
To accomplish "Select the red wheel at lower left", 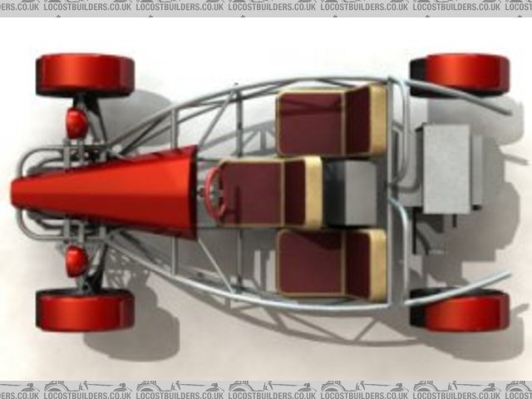I will click(x=85, y=309).
